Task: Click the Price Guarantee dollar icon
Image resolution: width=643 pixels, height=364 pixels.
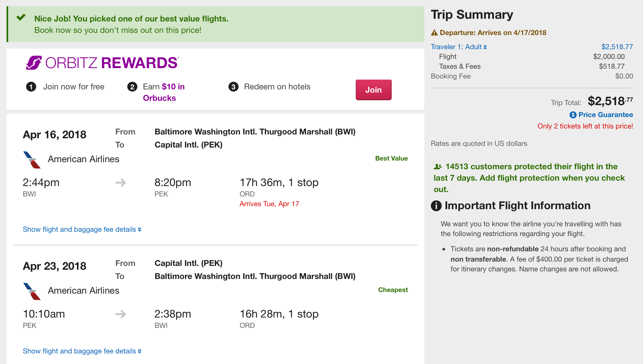Action: coord(573,115)
